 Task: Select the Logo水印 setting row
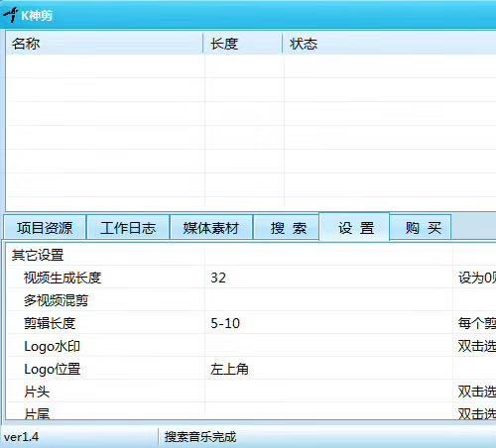251,346
